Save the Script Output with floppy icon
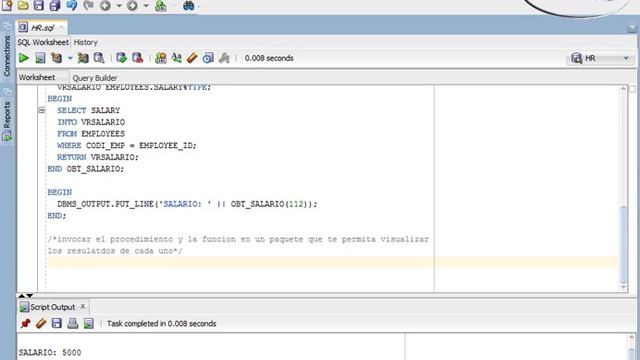This screenshot has width=640, height=360. (x=57, y=323)
